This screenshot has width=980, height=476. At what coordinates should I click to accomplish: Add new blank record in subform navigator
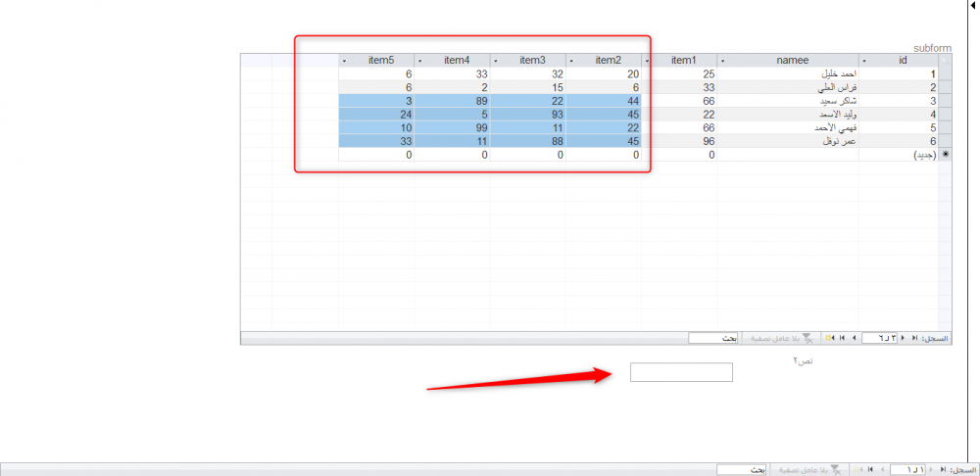pos(829,338)
